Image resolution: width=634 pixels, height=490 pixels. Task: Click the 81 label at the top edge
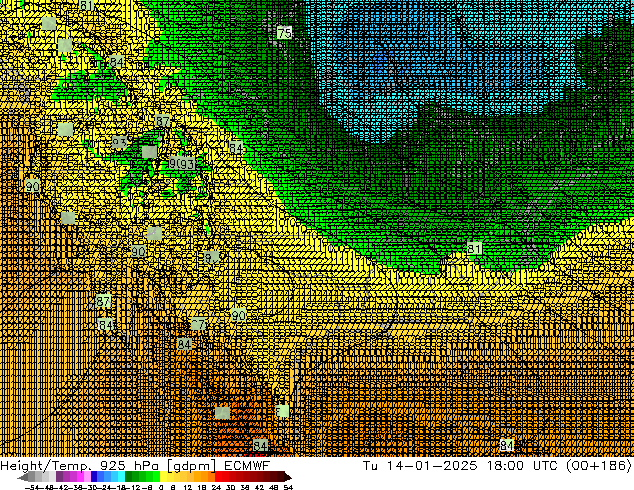86,5
